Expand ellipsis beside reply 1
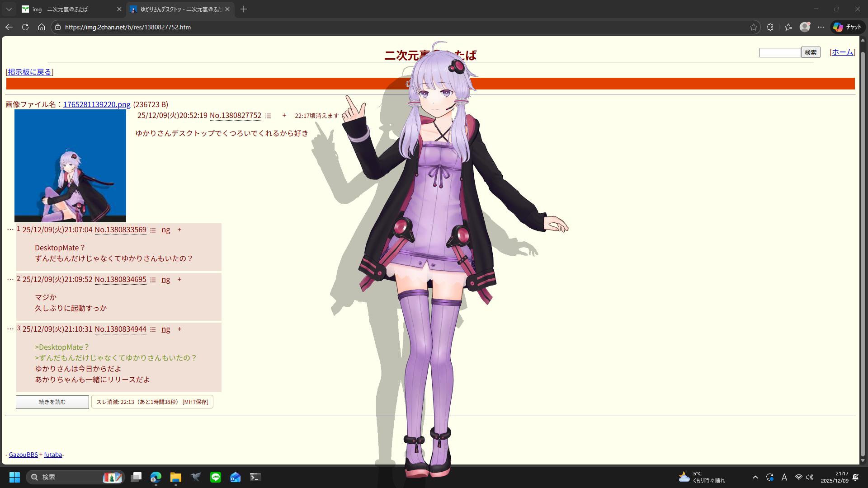This screenshot has height=488, width=868. coord(10,230)
